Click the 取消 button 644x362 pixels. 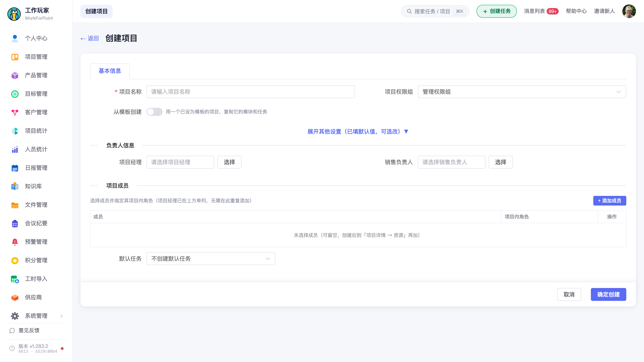[569, 295]
